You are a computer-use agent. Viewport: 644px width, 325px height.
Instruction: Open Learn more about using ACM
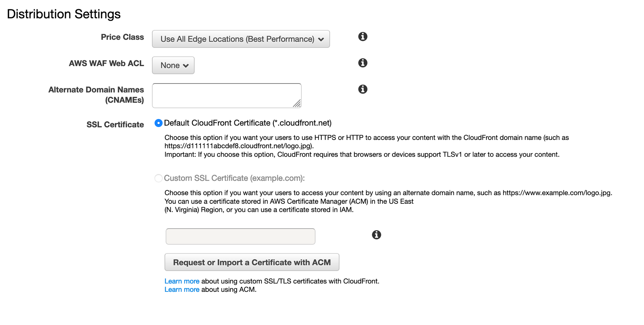pyautogui.click(x=182, y=290)
